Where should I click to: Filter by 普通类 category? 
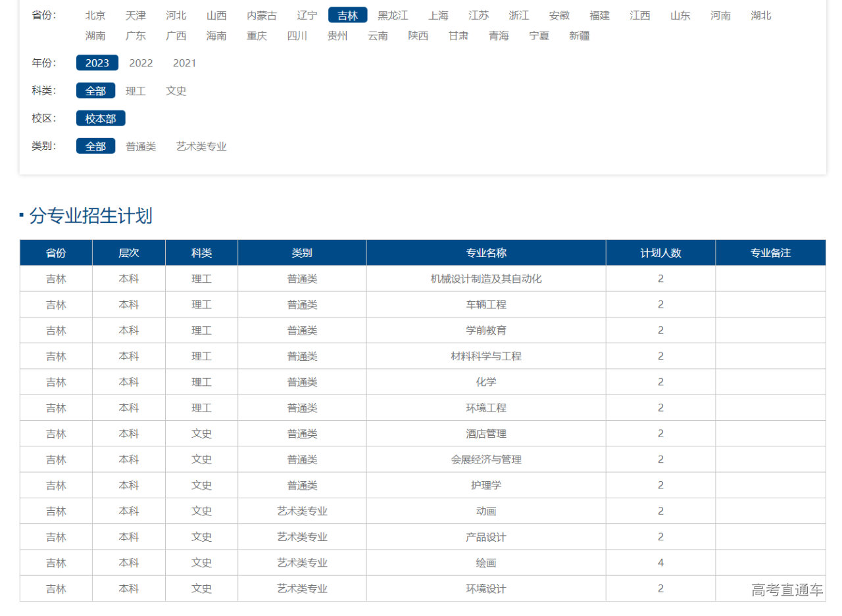pyautogui.click(x=141, y=147)
